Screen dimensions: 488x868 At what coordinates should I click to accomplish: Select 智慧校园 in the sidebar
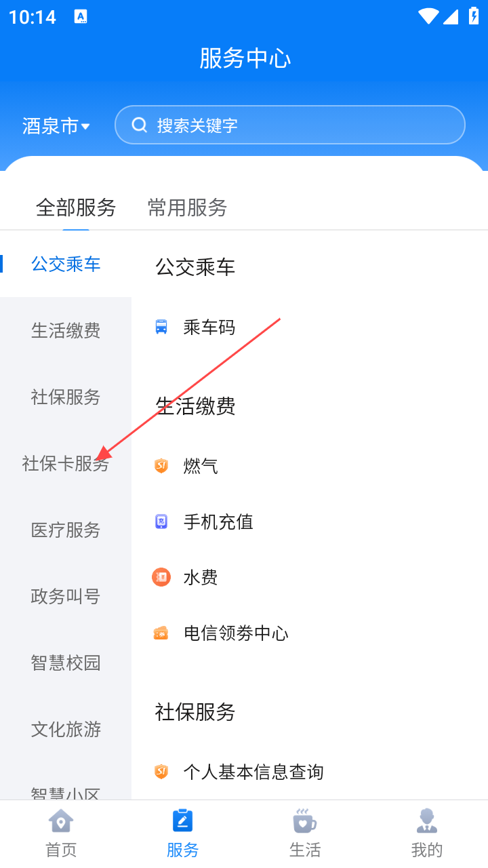pyautogui.click(x=66, y=663)
